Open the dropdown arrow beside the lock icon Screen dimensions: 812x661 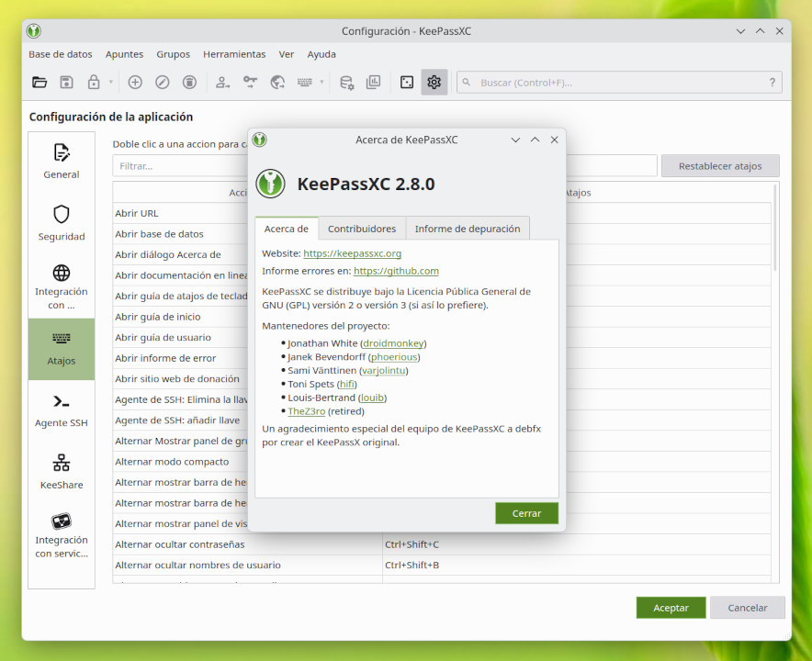tap(111, 82)
